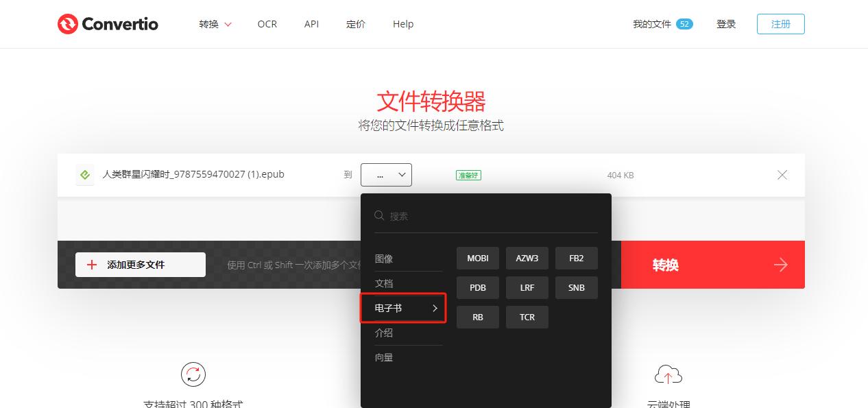Click the magnifier icon in format search
This screenshot has width=868, height=408.
click(x=379, y=215)
